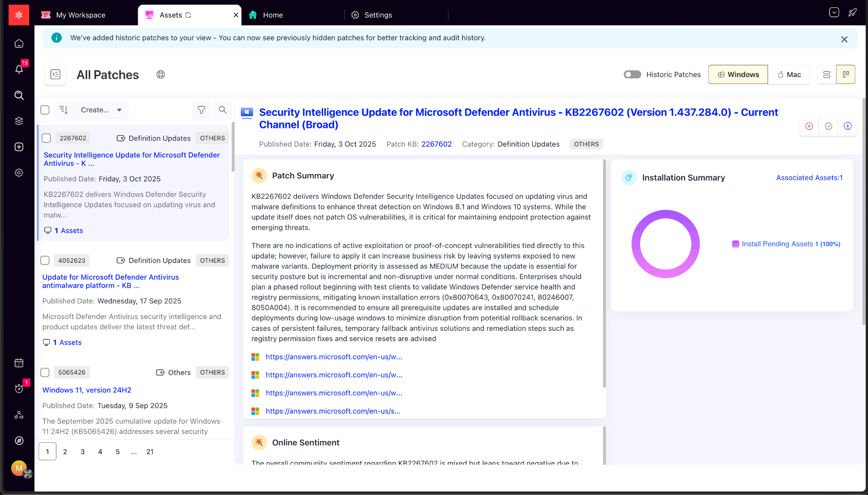
Task: Open the top-right chevron dropdown box
Action: coord(834,12)
